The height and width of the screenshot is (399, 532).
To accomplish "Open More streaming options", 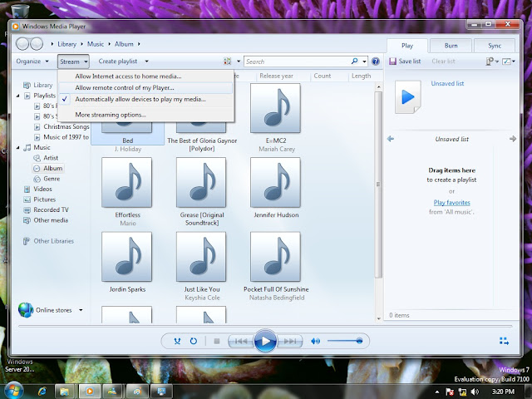I will click(146, 115).
